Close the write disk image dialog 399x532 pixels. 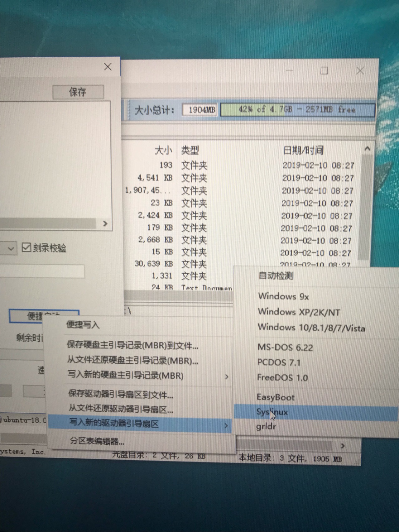pyautogui.click(x=108, y=67)
